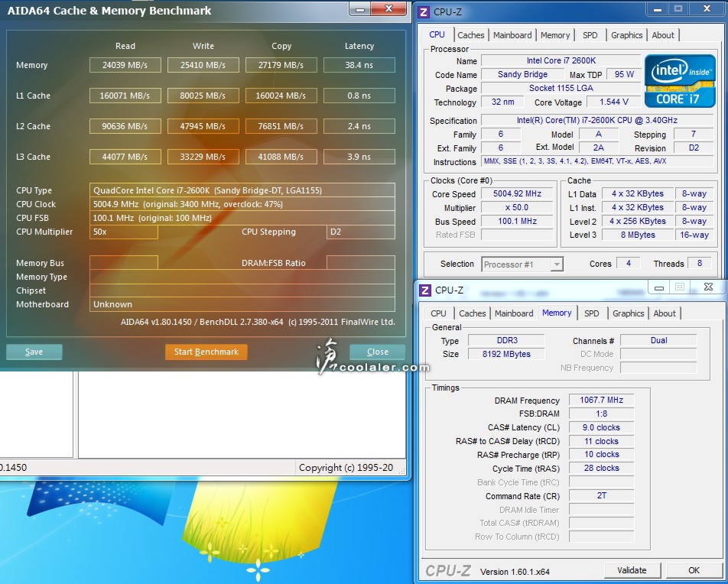Open About tab in lower CPU-Z window
The width and height of the screenshot is (728, 584).
pyautogui.click(x=665, y=313)
